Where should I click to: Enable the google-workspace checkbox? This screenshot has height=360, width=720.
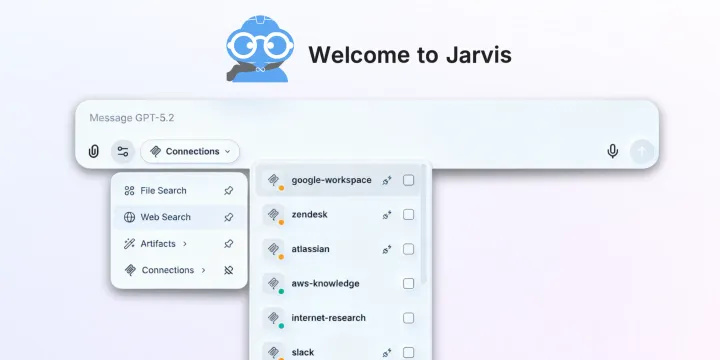pyautogui.click(x=408, y=180)
